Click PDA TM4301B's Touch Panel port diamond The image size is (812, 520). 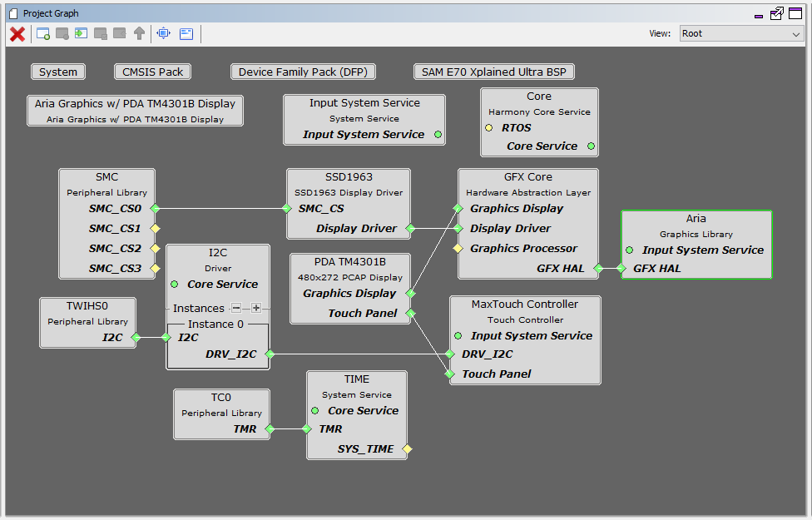tap(411, 314)
